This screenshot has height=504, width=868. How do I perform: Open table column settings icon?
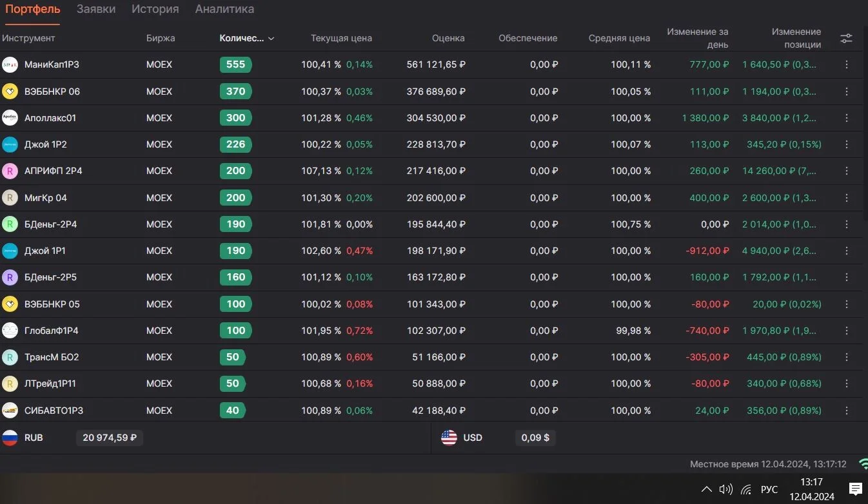pyautogui.click(x=846, y=39)
